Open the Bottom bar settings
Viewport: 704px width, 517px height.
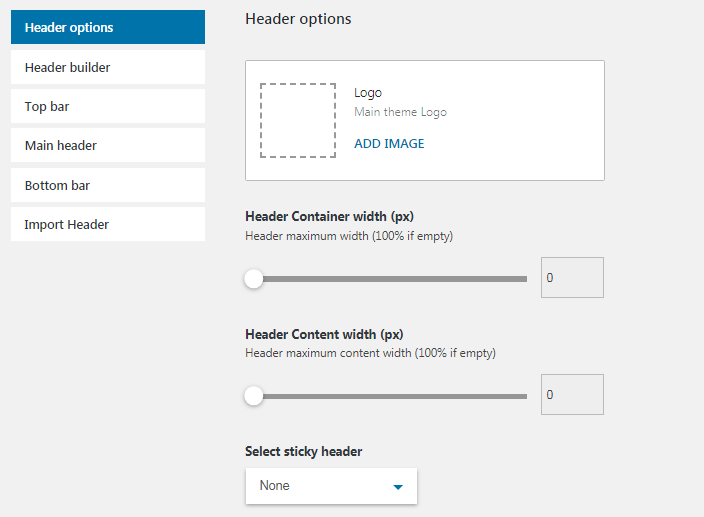coord(107,185)
